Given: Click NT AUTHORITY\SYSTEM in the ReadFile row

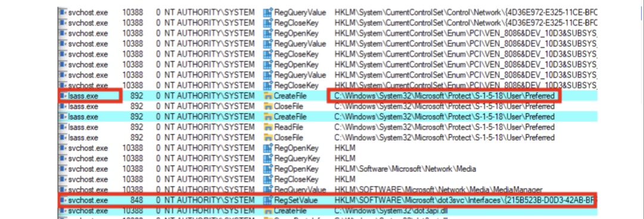Looking at the screenshot, I should 210,127.
